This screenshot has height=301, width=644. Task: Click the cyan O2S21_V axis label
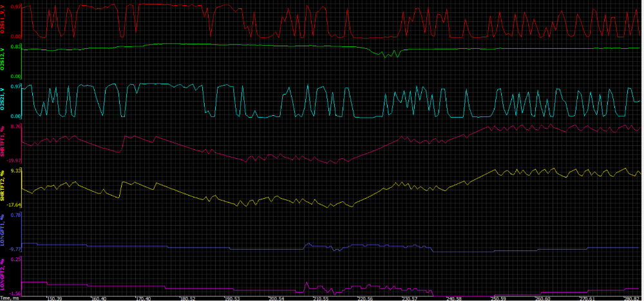click(x=3, y=100)
